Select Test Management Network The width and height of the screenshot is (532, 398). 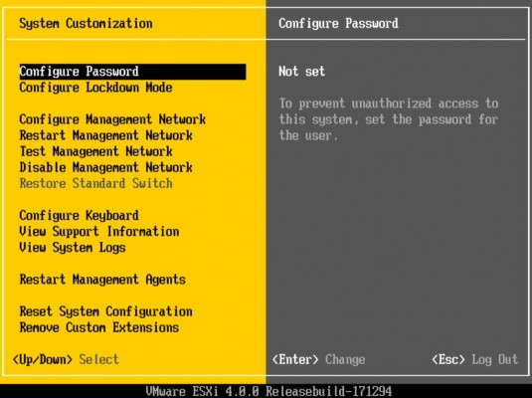pos(95,151)
